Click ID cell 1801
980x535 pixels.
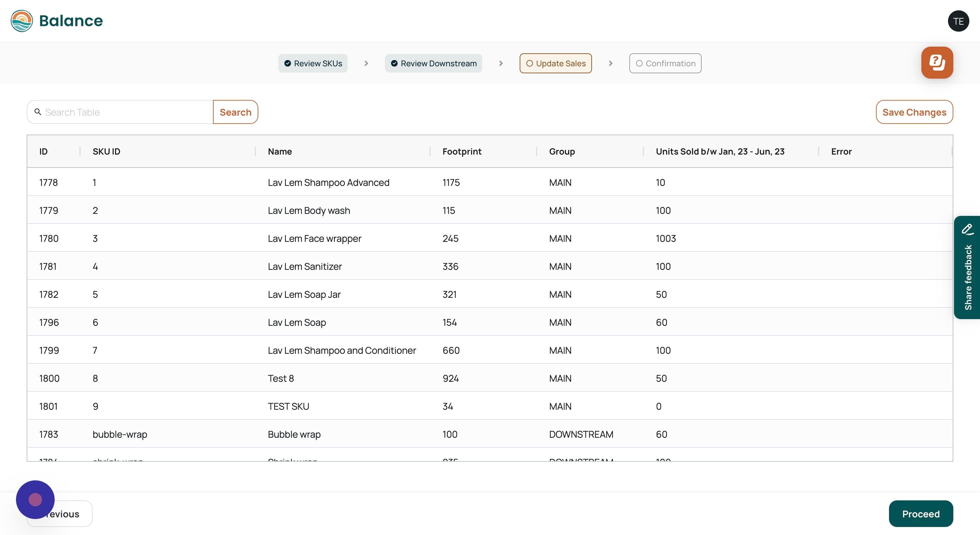tap(48, 406)
